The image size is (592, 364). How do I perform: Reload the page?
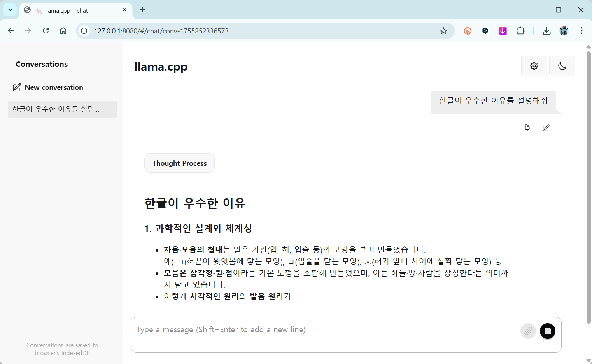point(46,31)
